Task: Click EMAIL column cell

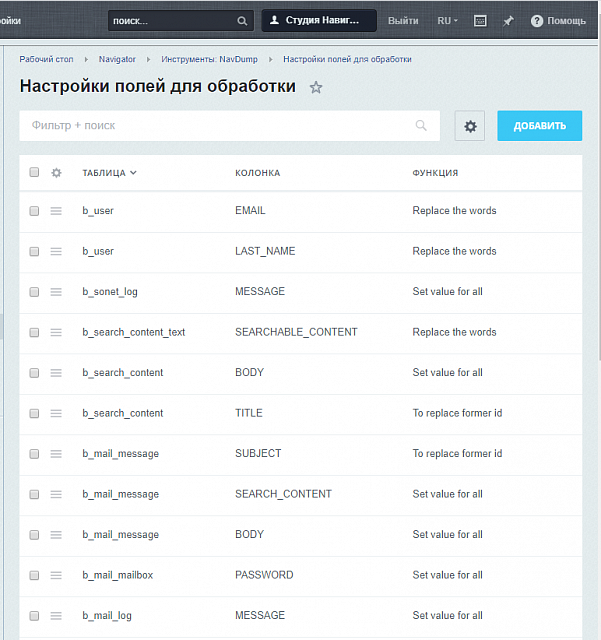Action: tap(250, 210)
